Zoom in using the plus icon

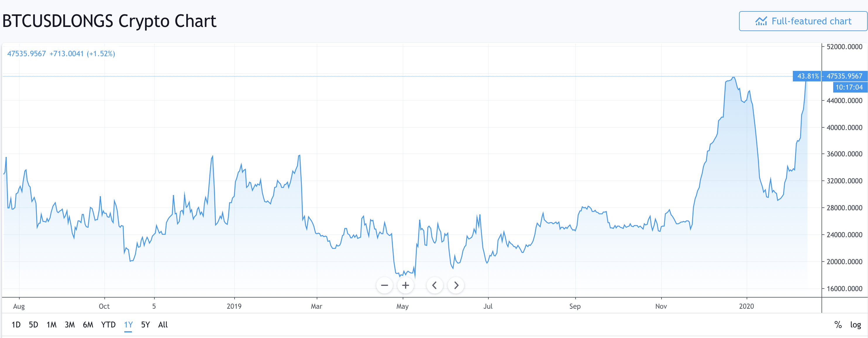coord(405,285)
